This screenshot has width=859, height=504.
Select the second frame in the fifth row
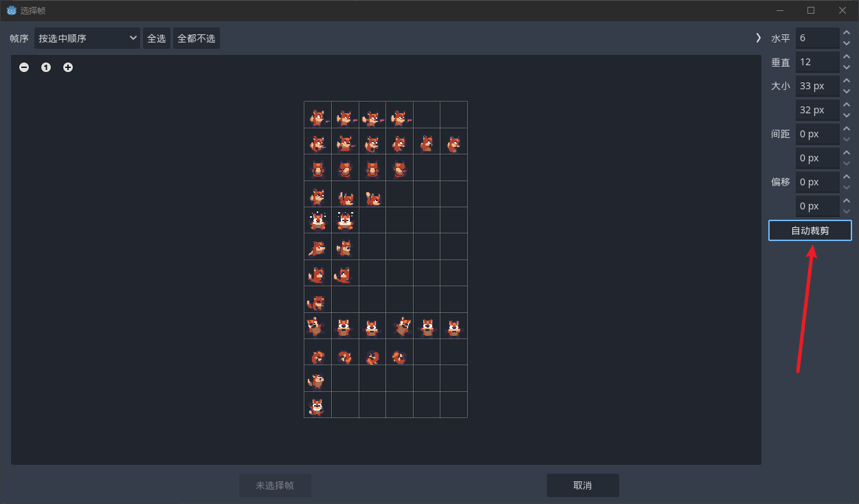[345, 221]
